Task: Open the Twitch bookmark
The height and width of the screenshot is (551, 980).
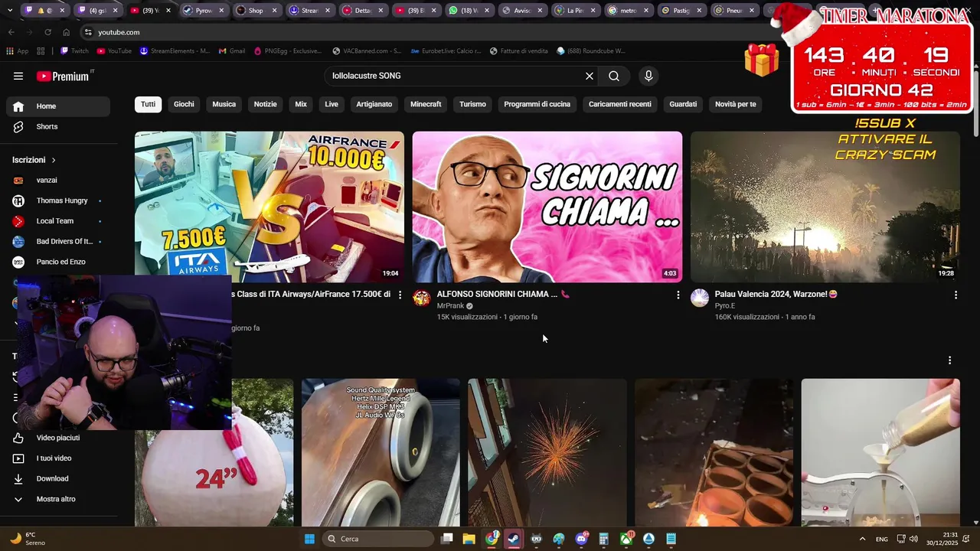Action: pos(73,51)
